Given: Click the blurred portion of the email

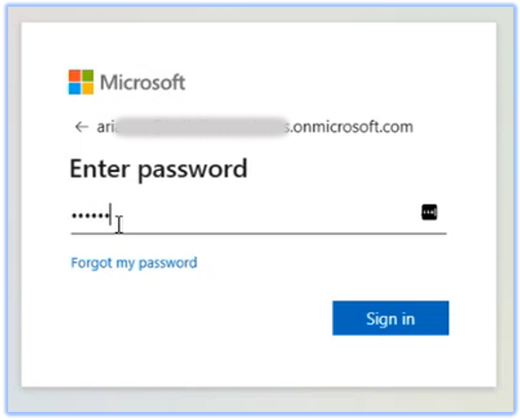Looking at the screenshot, I should 199,126.
